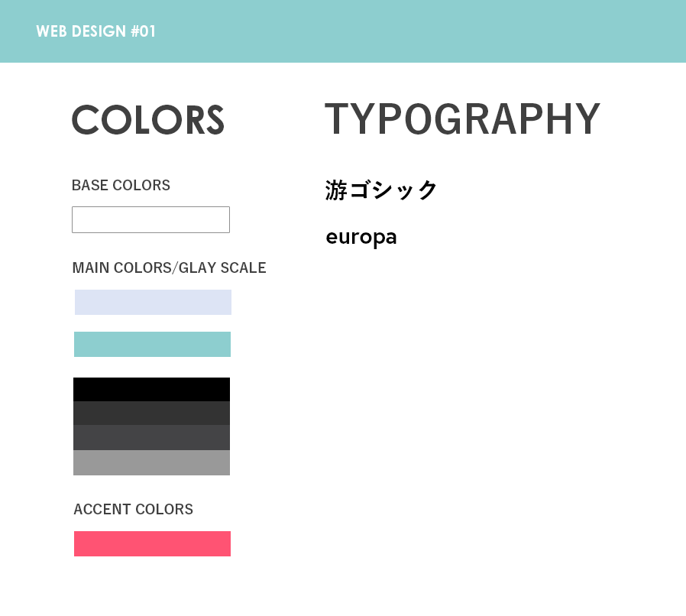Select the pure black grayscale swatch
The image size is (686, 616).
[x=151, y=389]
